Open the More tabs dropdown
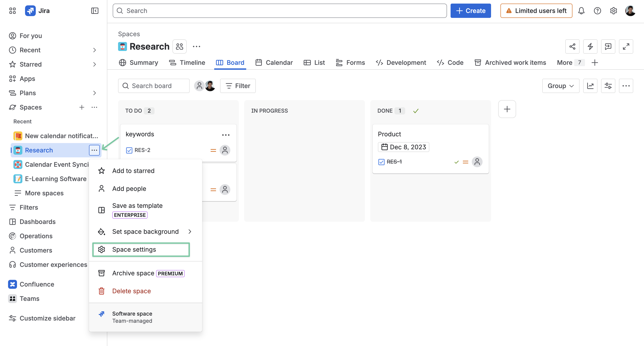The image size is (644, 346). tap(570, 62)
